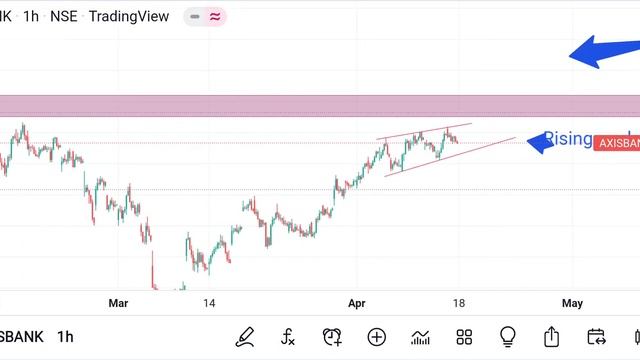Add an alert with the alarm clock icon
This screenshot has width=640, height=360.
[x=332, y=337]
